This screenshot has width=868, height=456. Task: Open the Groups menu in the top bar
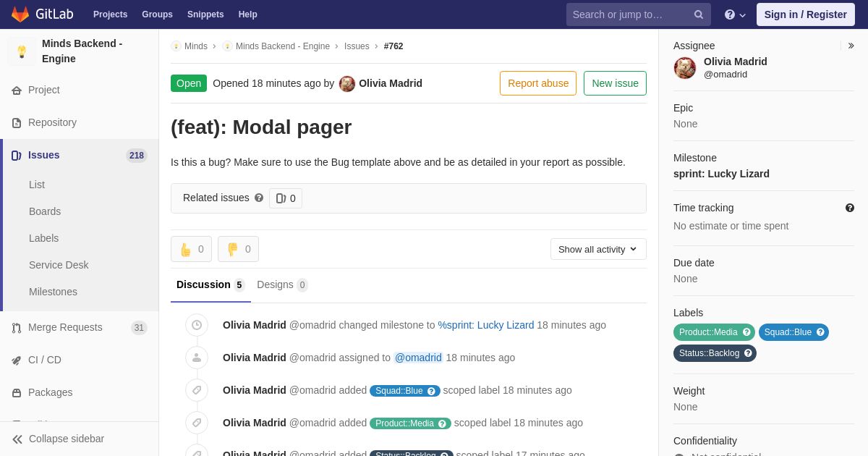click(x=157, y=14)
